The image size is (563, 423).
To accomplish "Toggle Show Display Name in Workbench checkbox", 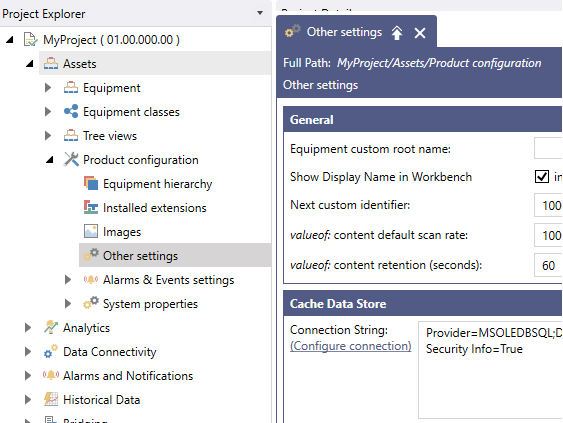I will [541, 177].
